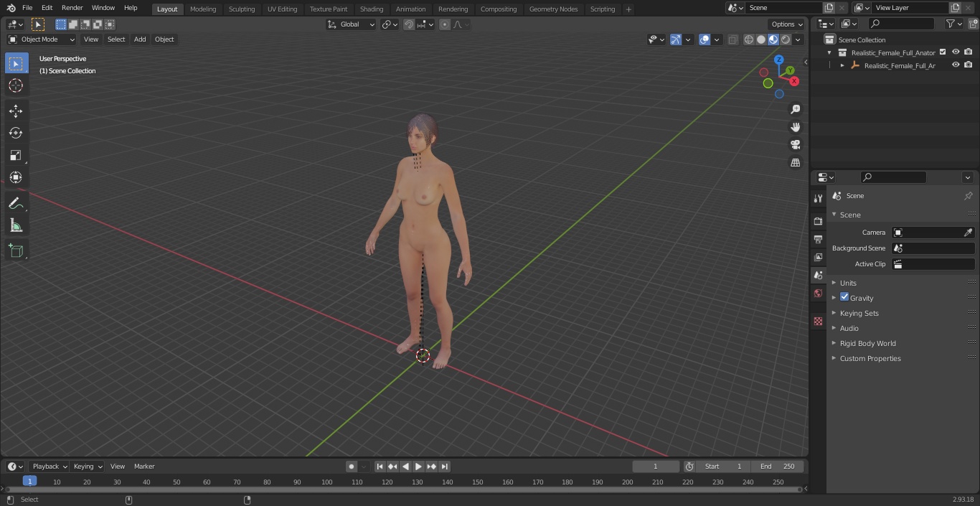The width and height of the screenshot is (980, 506).
Task: Activate the Transform tool
Action: click(x=16, y=177)
